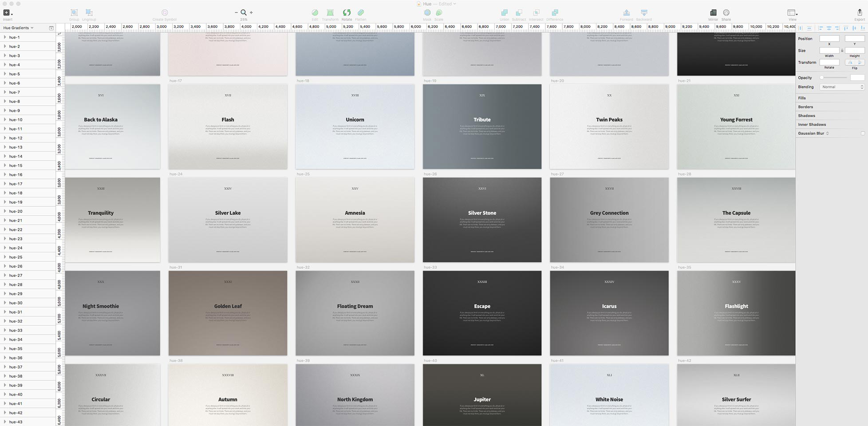Adjust the Opacity slider
Viewport: 868px width, 426px height.
[834, 78]
